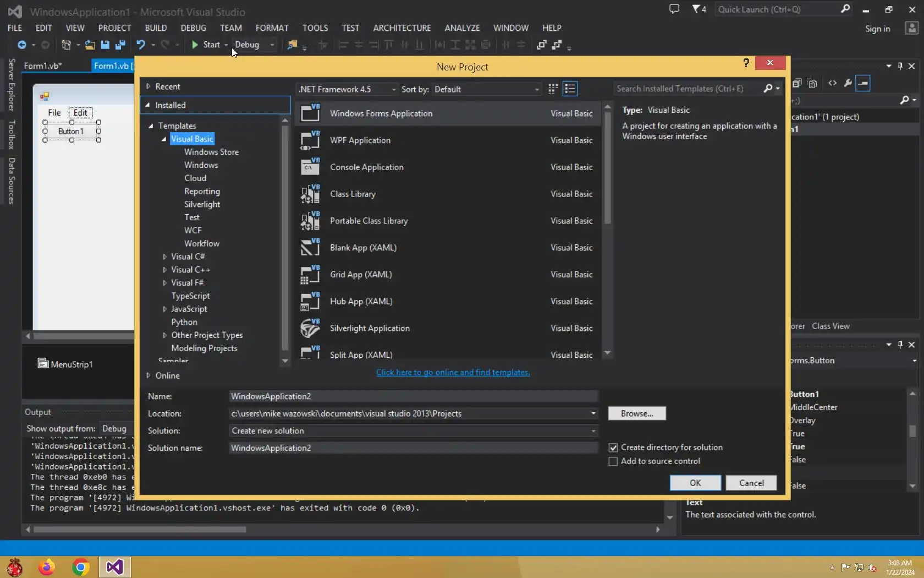Open Google Chrome from the taskbar

pos(81,567)
